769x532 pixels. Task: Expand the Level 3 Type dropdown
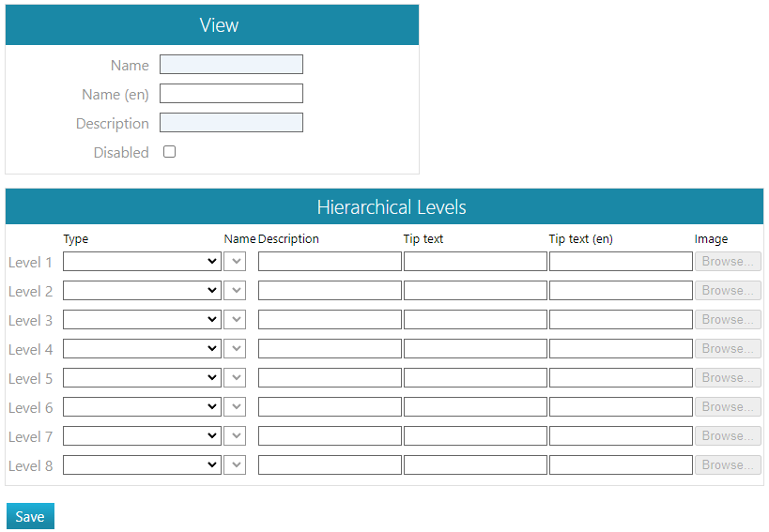142,320
